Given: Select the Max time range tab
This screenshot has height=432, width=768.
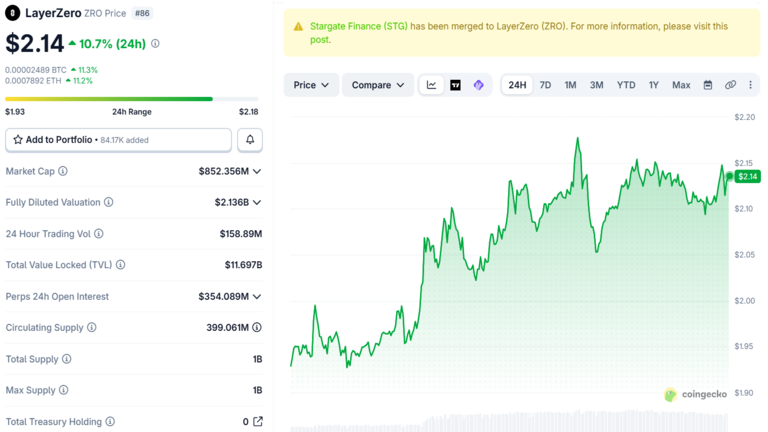Looking at the screenshot, I should pos(681,85).
